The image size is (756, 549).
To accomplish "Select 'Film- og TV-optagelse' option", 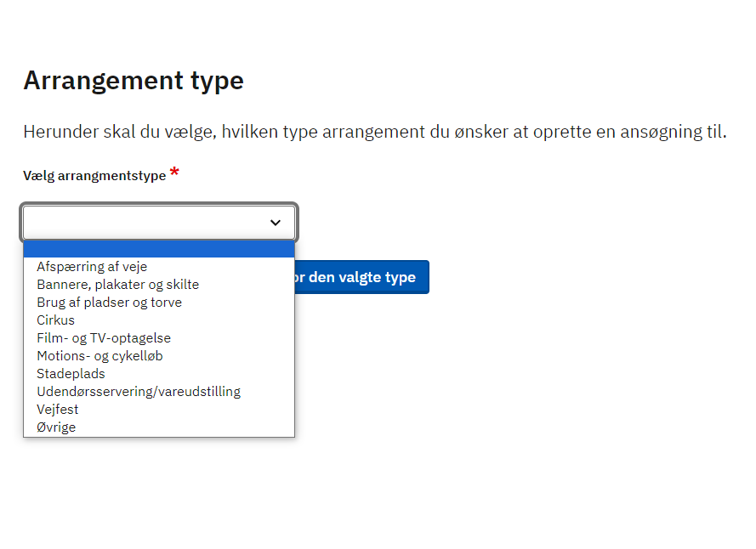I will [x=104, y=338].
